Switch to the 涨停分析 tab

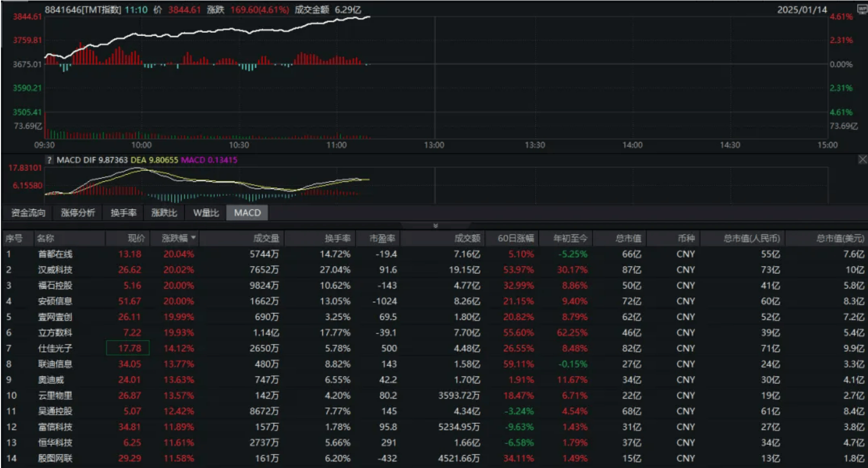pos(78,213)
